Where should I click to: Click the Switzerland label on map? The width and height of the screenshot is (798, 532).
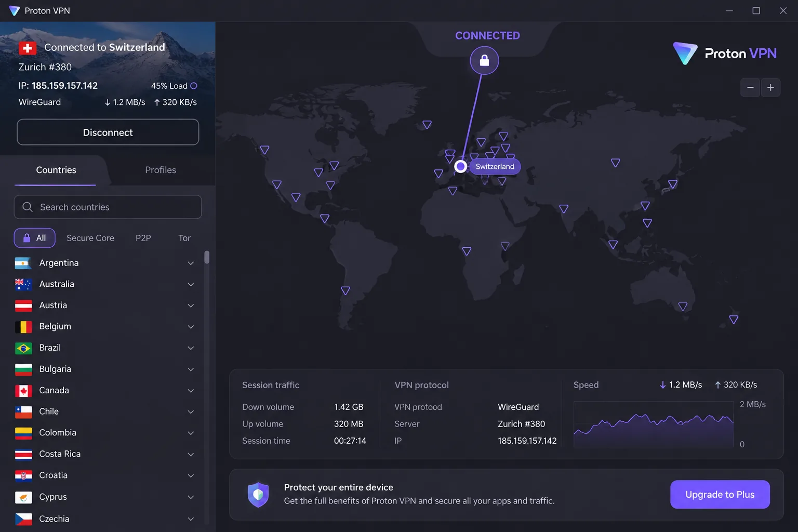click(x=495, y=166)
